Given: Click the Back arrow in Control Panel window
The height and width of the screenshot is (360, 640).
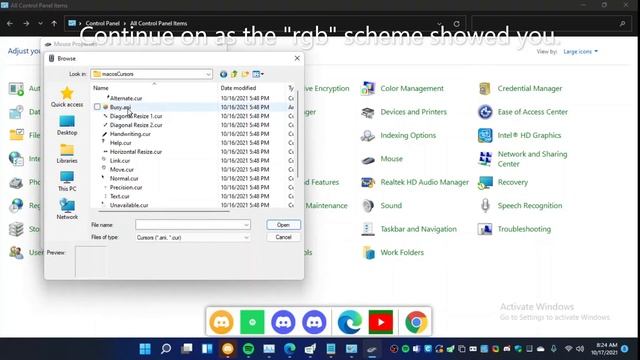Looking at the screenshot, I should click(10, 24).
